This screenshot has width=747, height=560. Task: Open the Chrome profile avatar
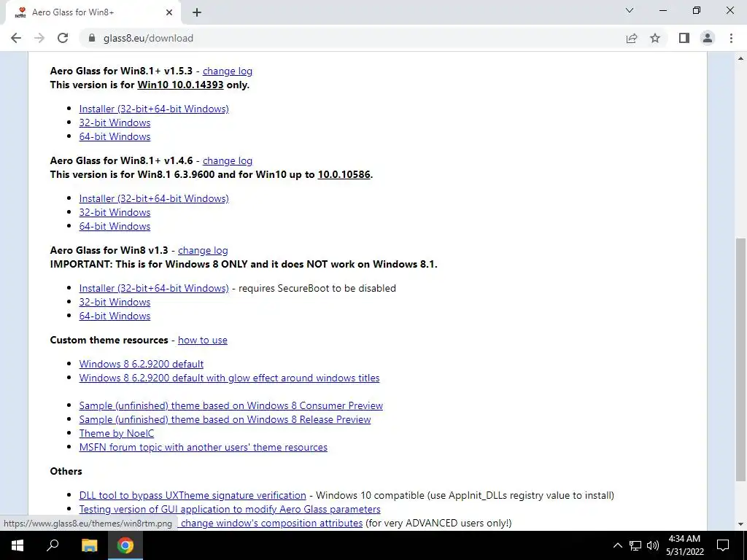708,38
